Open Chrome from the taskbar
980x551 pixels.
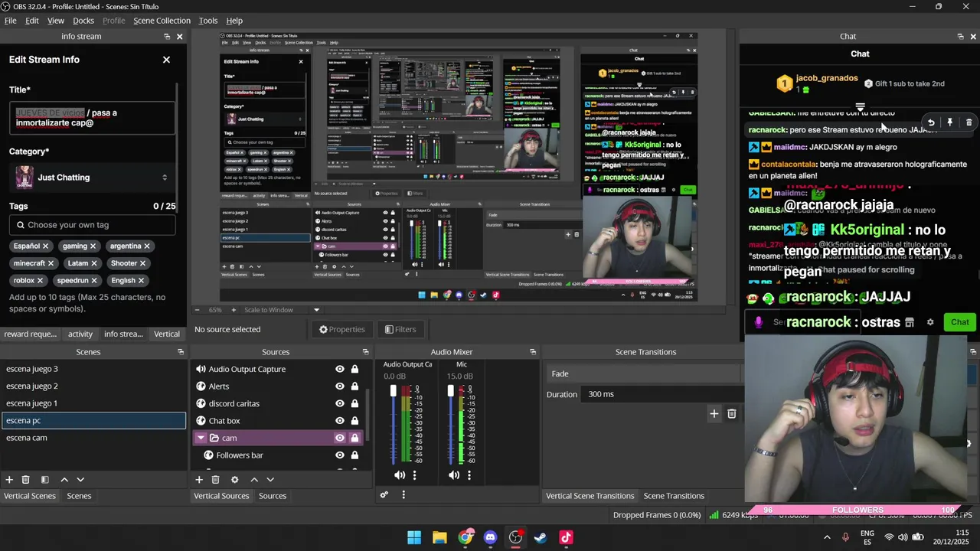click(x=465, y=537)
